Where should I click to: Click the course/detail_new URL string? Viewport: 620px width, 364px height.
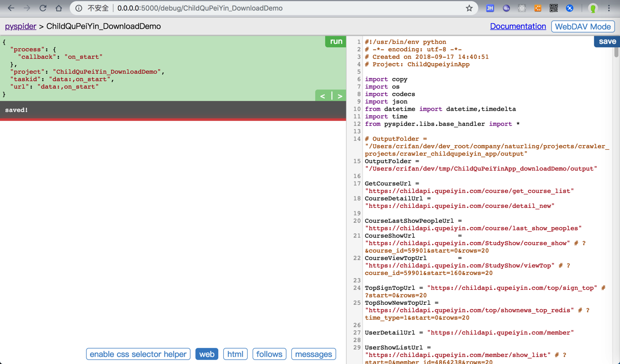click(459, 206)
